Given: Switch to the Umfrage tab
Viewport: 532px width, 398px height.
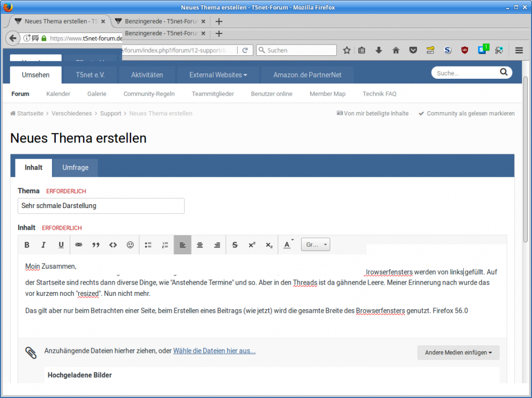Looking at the screenshot, I should tap(75, 168).
